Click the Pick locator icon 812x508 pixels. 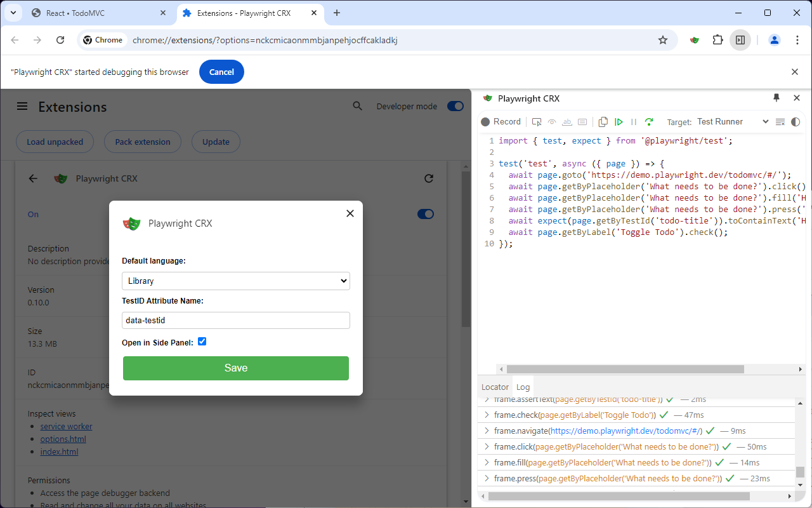[x=537, y=122]
